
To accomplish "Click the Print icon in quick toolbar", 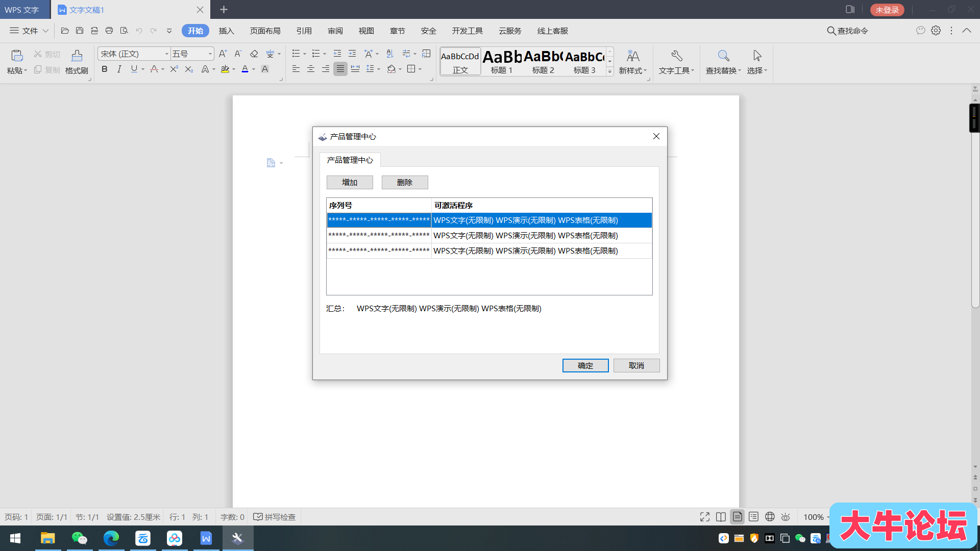I will click(109, 31).
